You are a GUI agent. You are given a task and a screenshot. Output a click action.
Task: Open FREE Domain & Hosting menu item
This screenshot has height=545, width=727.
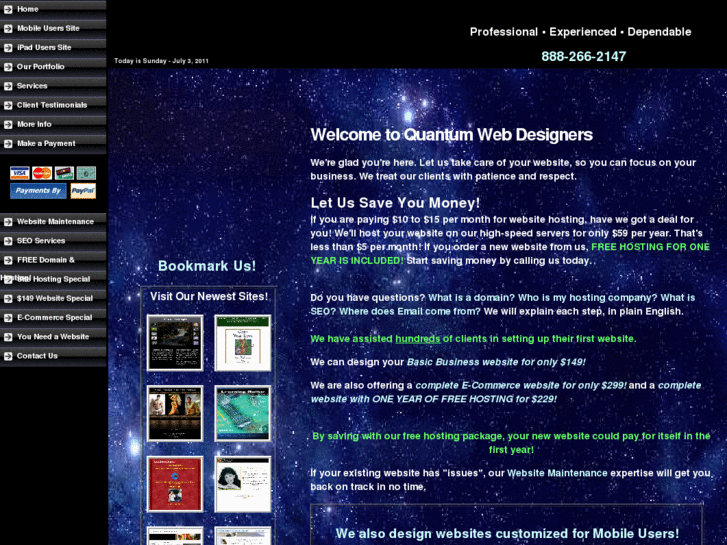[x=53, y=260]
